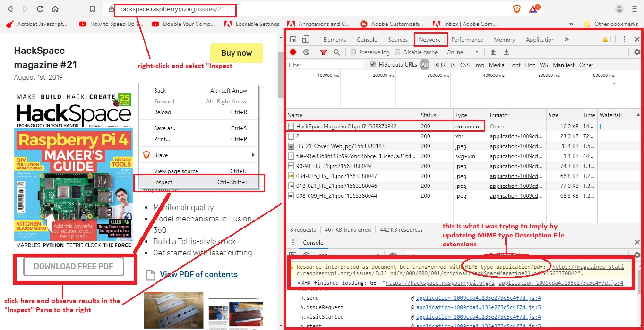Screen dimensions: 644x330
Task: Open the user profile avatar icon
Action: tap(619, 9)
